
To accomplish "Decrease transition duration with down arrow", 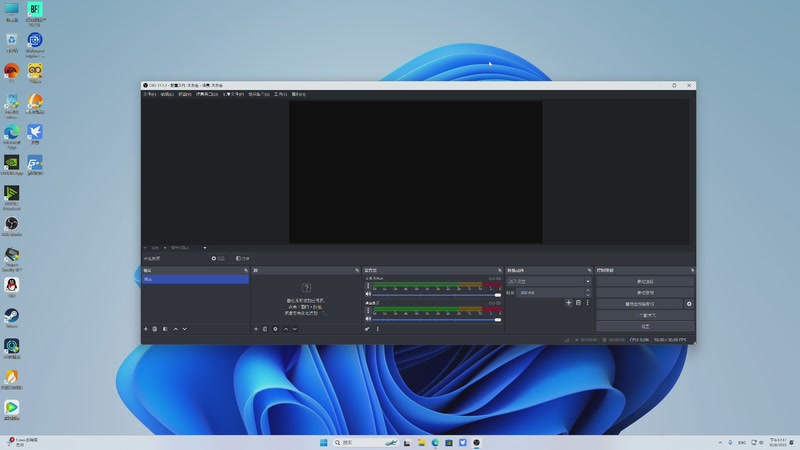I will 588,295.
